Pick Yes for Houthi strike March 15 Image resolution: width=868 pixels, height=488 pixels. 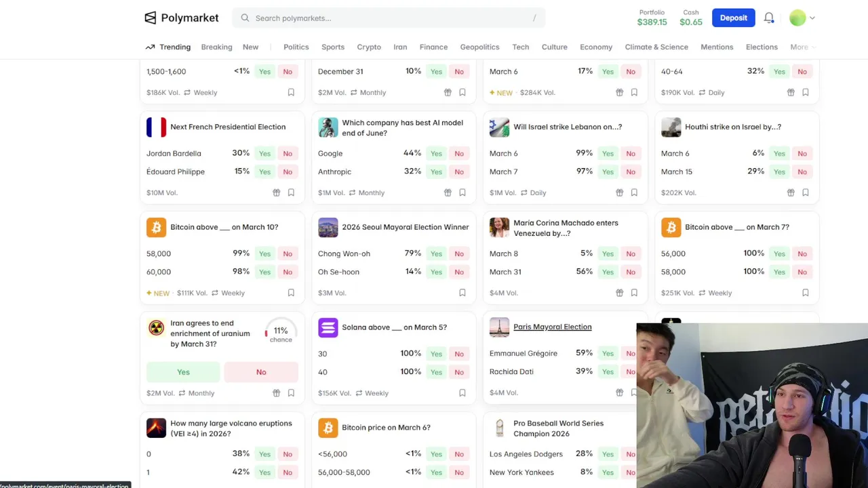[779, 171]
